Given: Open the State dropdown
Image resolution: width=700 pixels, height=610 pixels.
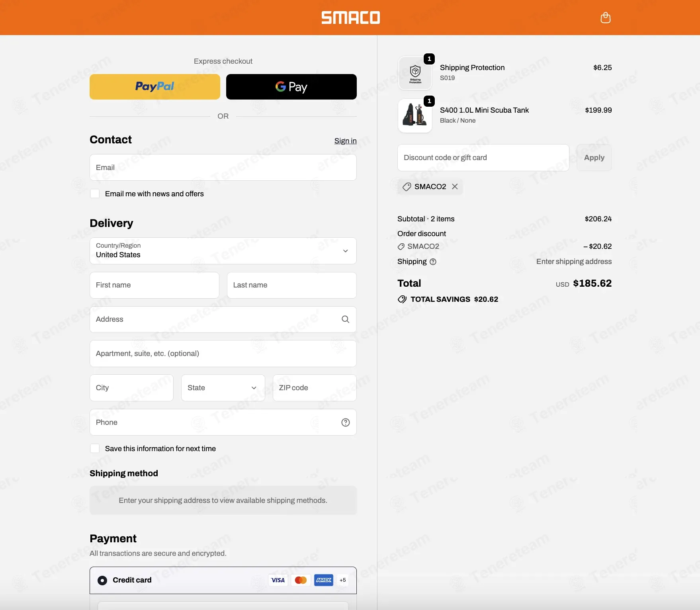Looking at the screenshot, I should point(223,388).
